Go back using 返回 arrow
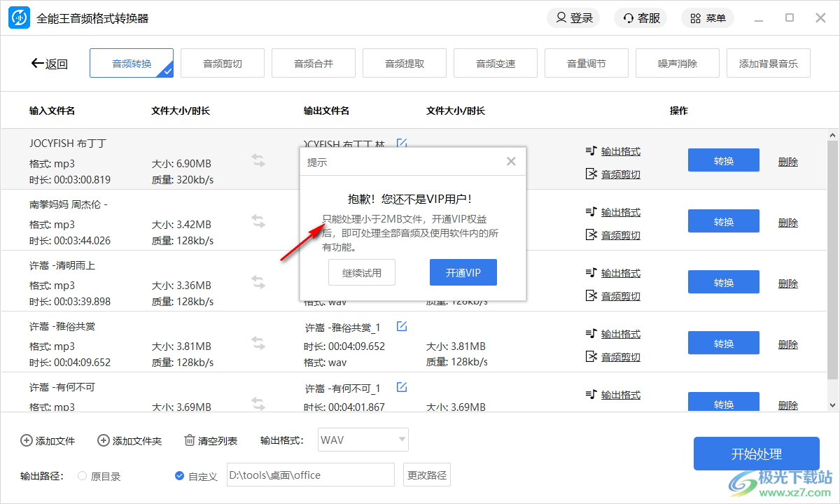The image size is (840, 504). click(50, 64)
